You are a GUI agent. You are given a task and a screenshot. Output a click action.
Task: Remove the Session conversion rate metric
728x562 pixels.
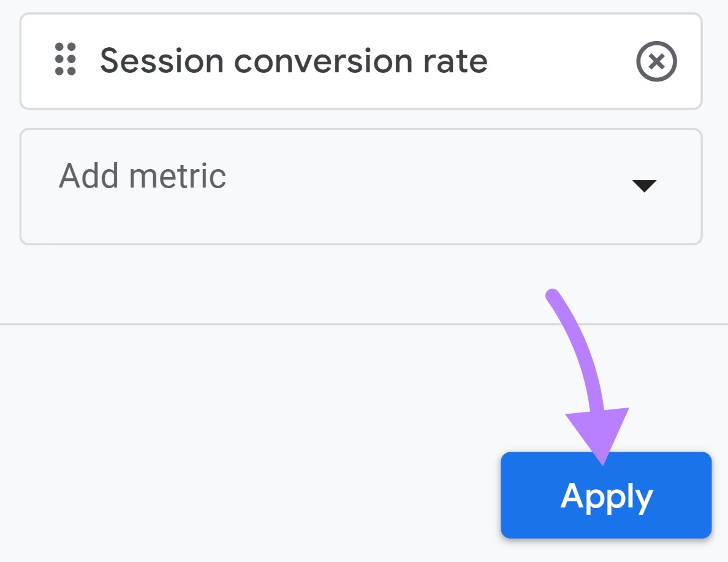(x=656, y=62)
